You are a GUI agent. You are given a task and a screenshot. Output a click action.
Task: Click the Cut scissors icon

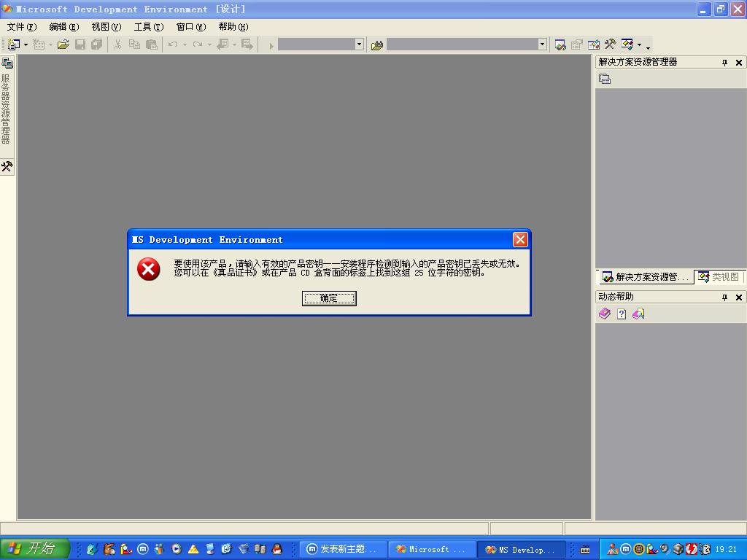[x=117, y=44]
